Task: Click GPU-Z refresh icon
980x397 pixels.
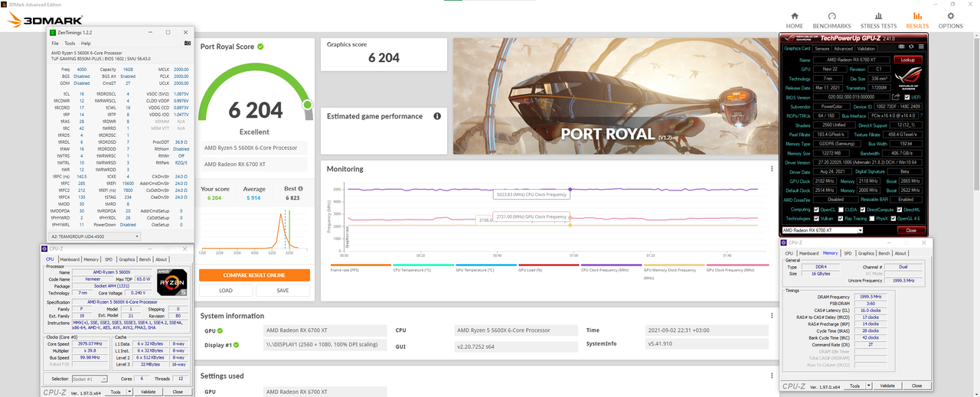Action: click(x=911, y=48)
